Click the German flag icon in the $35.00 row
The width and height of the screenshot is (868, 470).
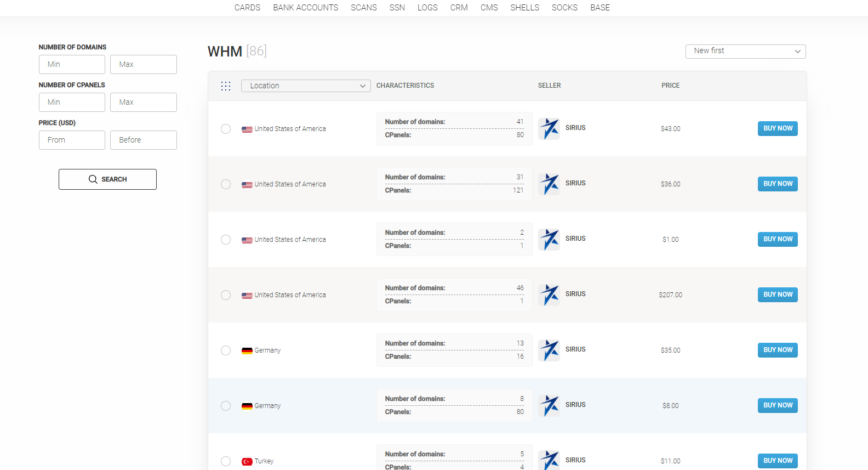pos(247,351)
